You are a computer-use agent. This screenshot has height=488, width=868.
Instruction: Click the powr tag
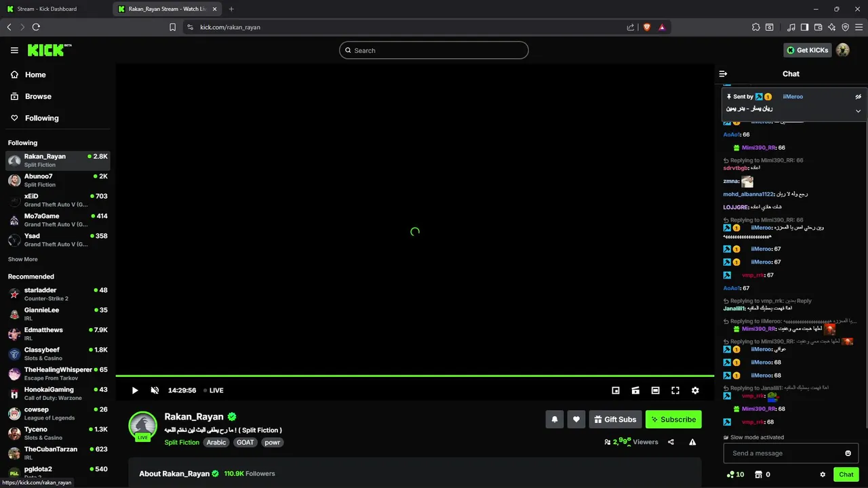coord(272,443)
